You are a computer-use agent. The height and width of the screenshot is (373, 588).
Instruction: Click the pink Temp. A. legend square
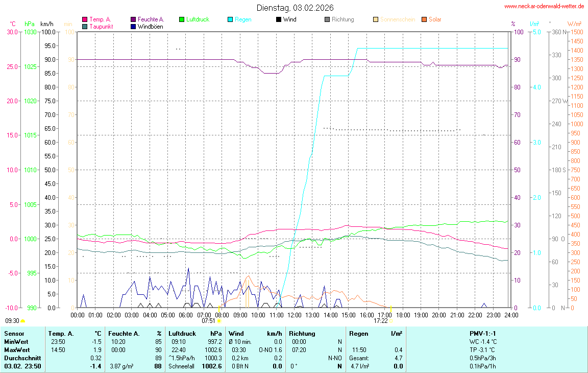pos(85,19)
